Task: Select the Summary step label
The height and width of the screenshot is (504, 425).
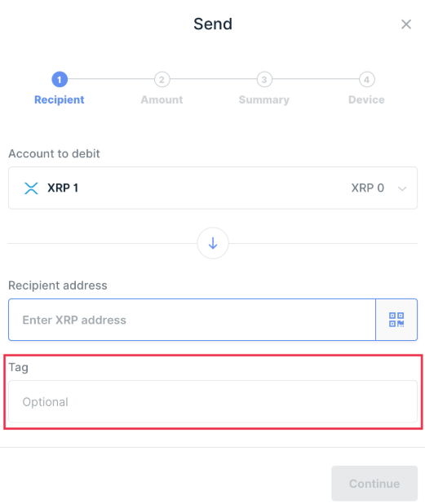Action: tap(264, 100)
